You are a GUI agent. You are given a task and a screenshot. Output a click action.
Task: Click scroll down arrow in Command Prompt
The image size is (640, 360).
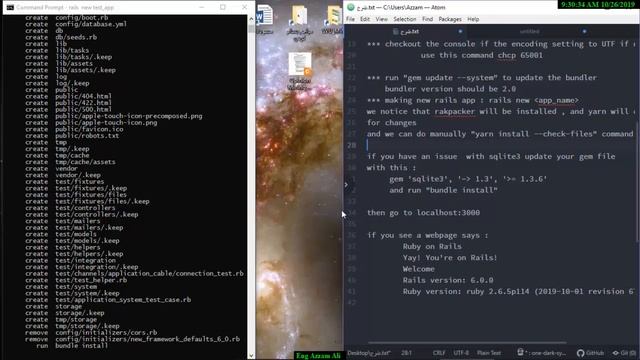pyautogui.click(x=251, y=356)
